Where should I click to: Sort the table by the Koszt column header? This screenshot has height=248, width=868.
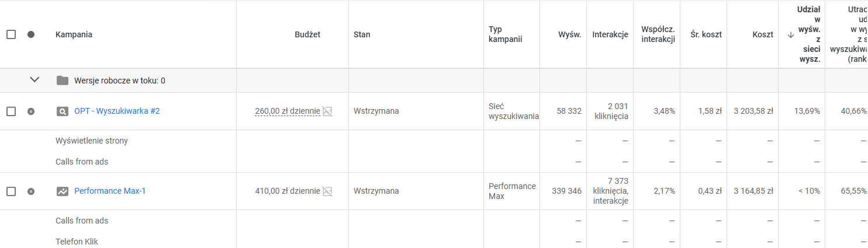(763, 34)
